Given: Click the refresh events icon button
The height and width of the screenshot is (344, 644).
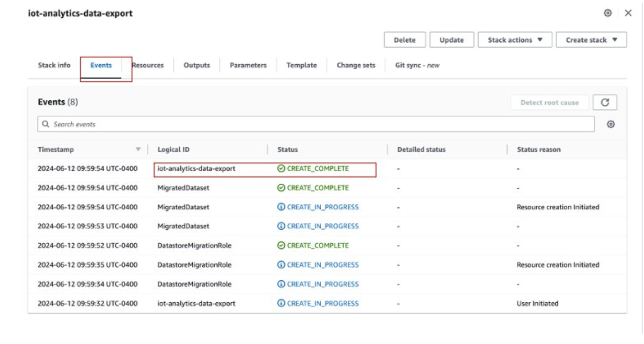Looking at the screenshot, I should 605,102.
